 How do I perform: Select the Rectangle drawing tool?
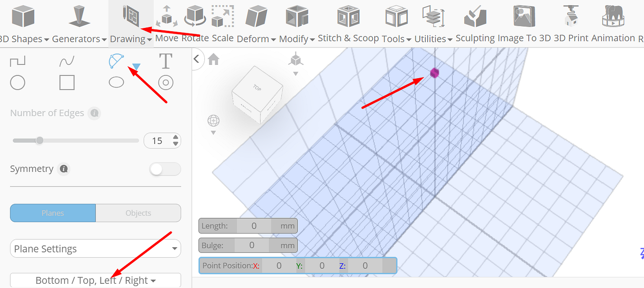click(67, 82)
